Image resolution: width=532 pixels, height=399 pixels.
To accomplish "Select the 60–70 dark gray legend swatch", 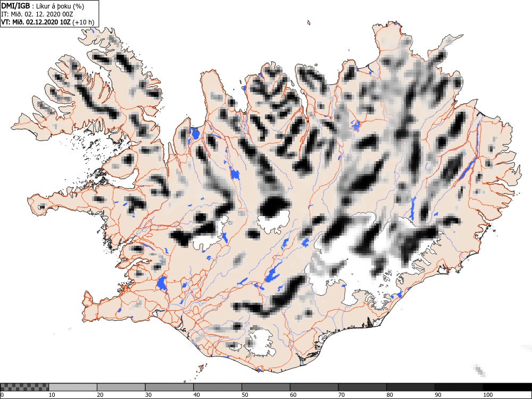I will point(314,387).
